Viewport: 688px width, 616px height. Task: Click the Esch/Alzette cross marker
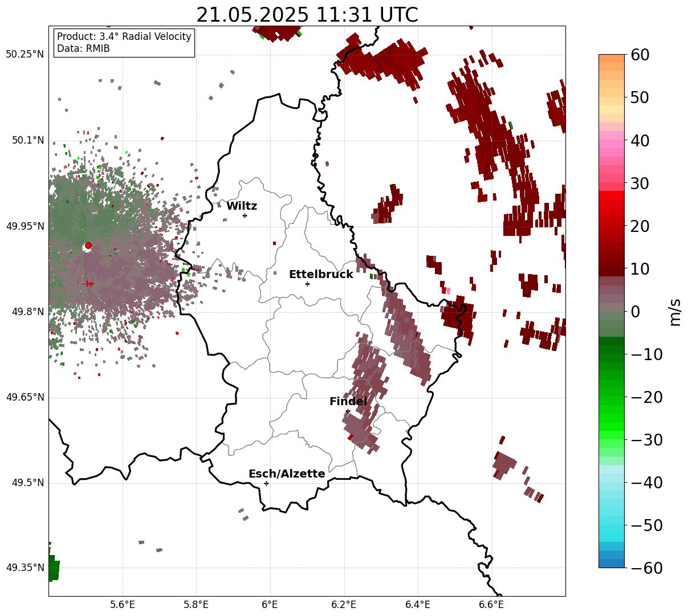(x=266, y=483)
